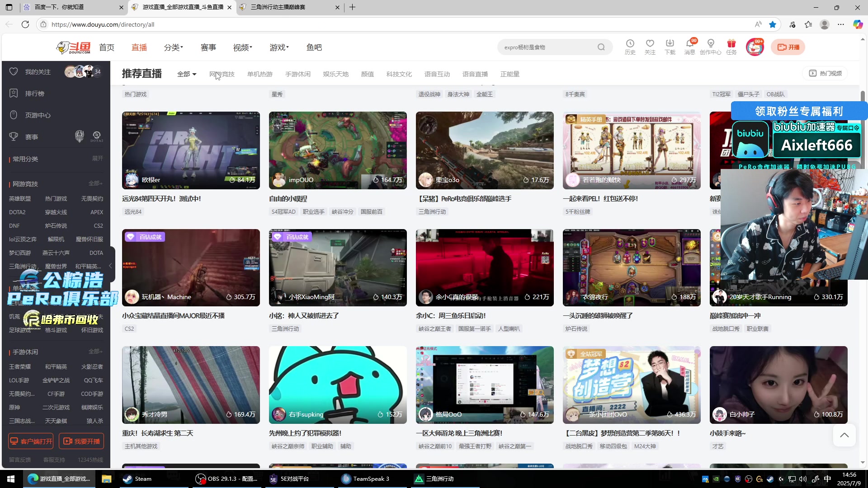Open 英雄联盟 category link
Image resolution: width=868 pixels, height=488 pixels.
pyautogui.click(x=20, y=199)
